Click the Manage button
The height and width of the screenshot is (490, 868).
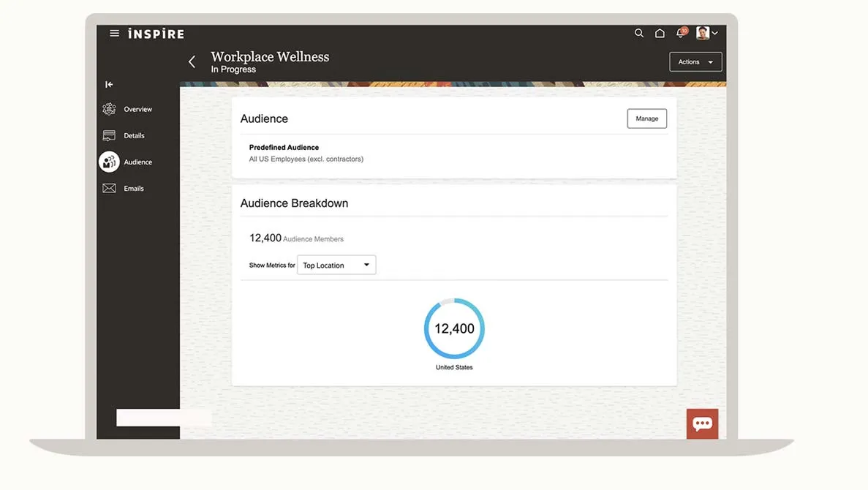coord(646,118)
